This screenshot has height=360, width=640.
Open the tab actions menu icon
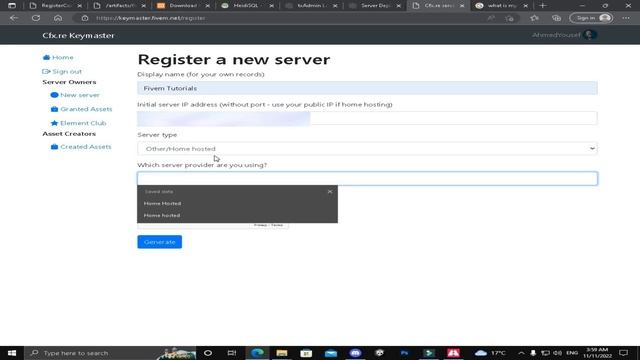[x=12, y=6]
